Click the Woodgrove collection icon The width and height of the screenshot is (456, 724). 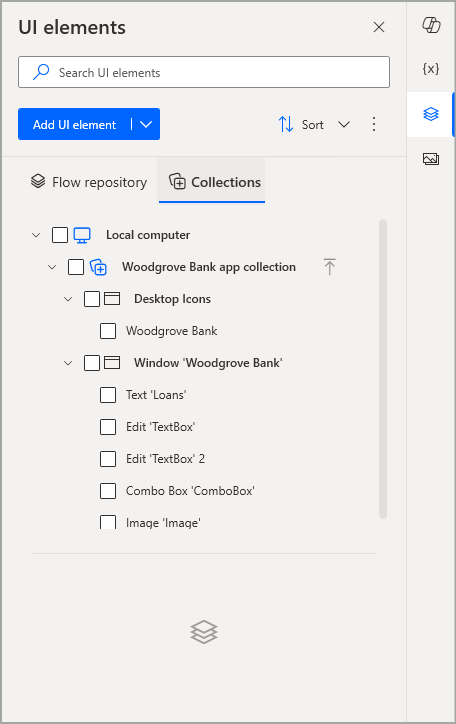click(98, 267)
